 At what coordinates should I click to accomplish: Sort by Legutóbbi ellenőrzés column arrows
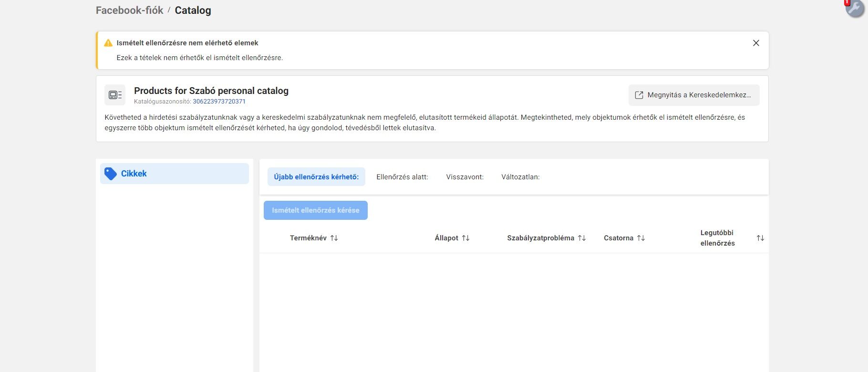click(760, 238)
